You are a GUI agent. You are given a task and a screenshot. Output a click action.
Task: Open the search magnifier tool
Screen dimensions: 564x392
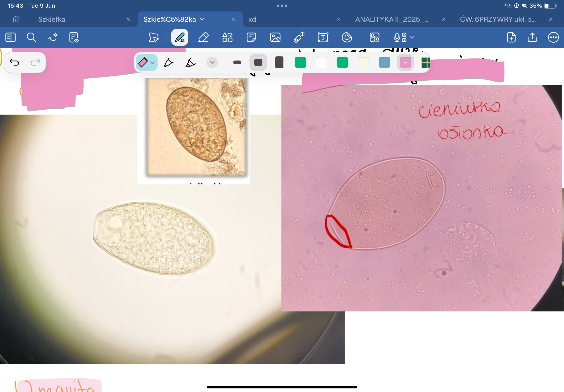[x=32, y=37]
